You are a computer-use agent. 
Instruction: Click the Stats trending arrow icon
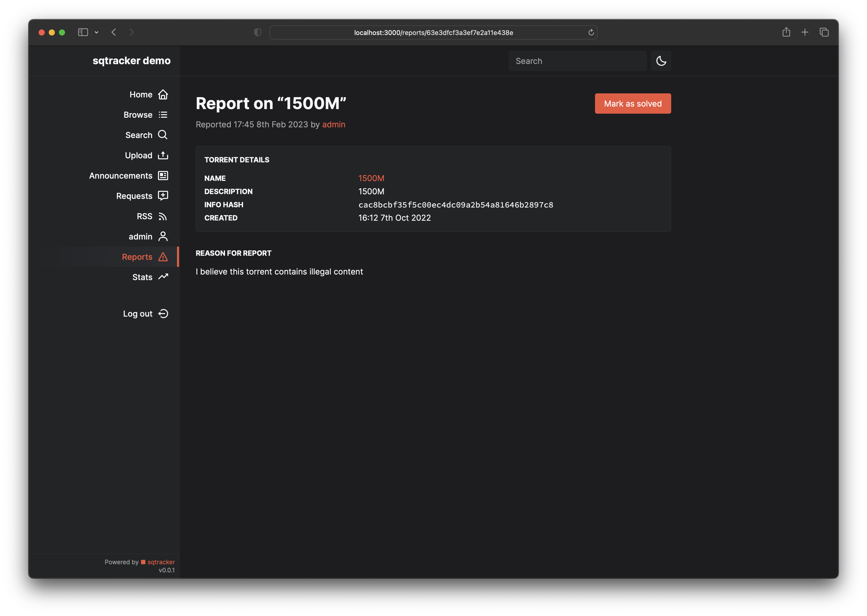click(163, 277)
